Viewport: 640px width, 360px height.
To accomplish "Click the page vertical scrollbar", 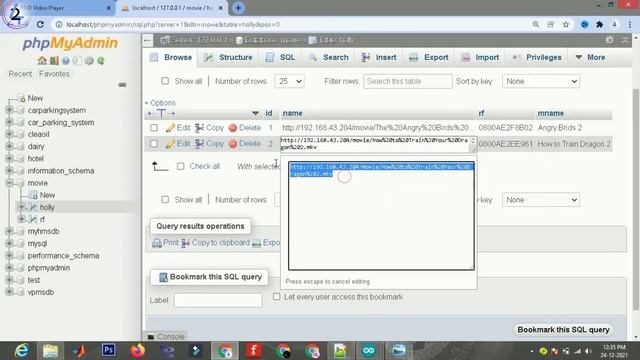I will (x=636, y=199).
